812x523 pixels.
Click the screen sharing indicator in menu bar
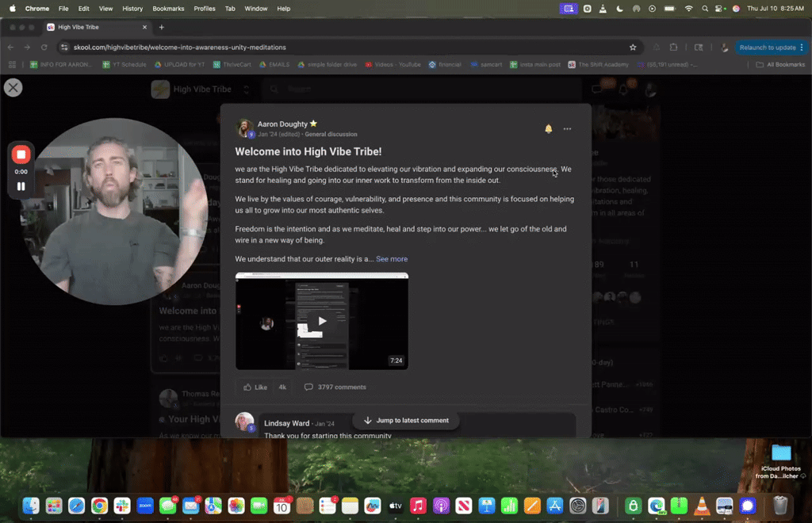tap(568, 8)
